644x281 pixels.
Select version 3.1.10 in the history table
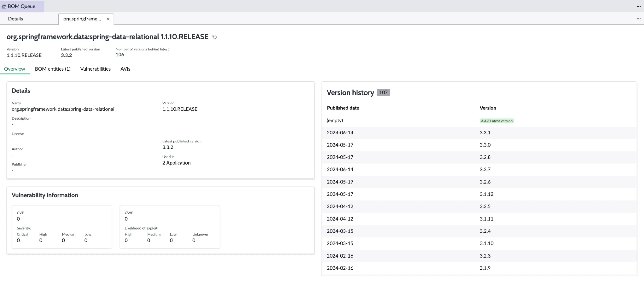pyautogui.click(x=487, y=243)
